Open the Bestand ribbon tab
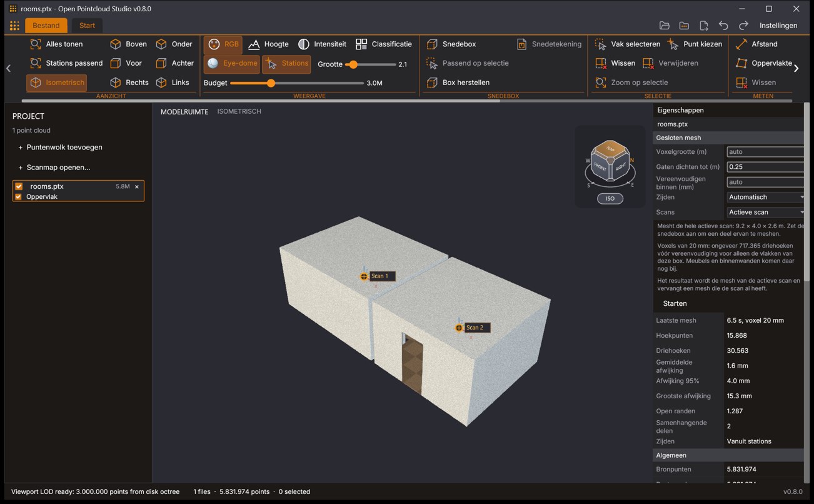 click(46, 26)
